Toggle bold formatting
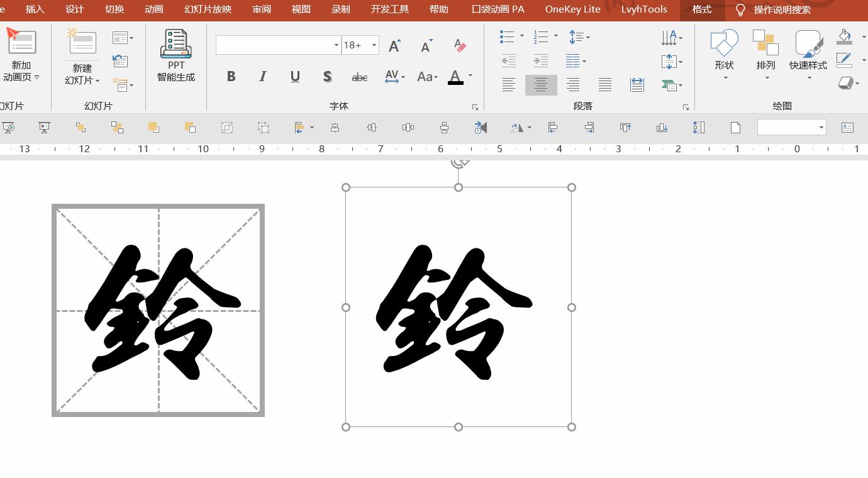The image size is (868, 478). coord(231,76)
